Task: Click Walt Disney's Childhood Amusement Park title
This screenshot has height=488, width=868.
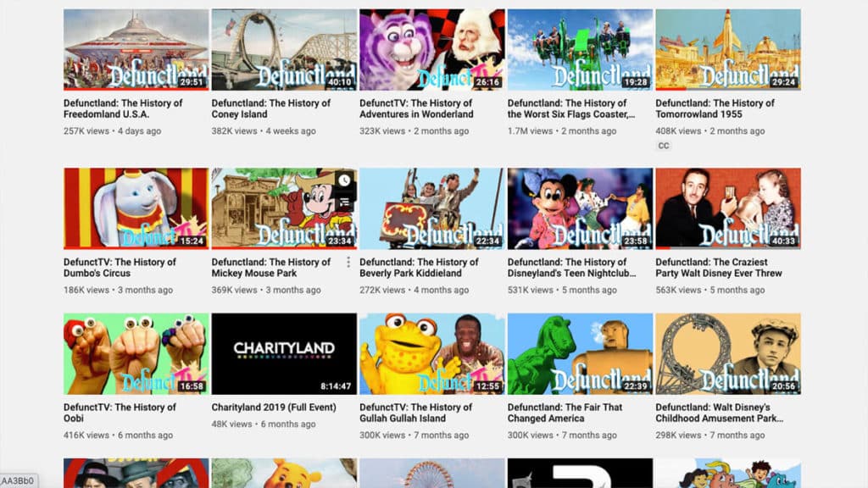Action: [719, 413]
